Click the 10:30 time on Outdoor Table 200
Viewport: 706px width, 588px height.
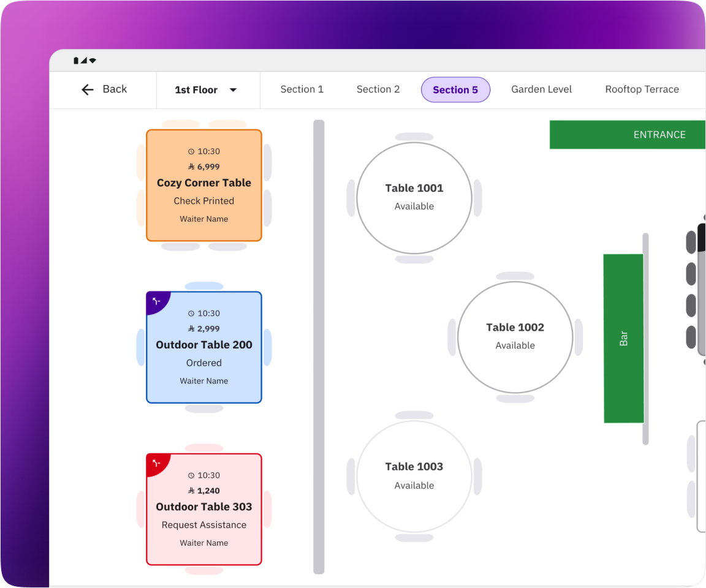[x=209, y=314]
